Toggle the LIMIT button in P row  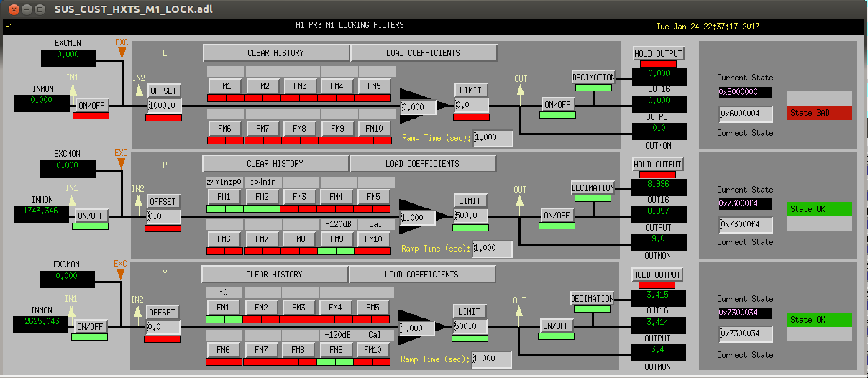470,200
